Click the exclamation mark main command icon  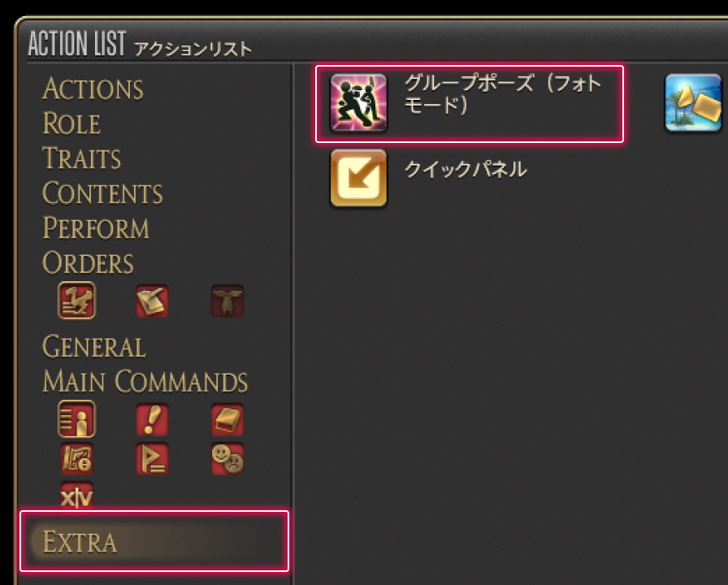152,420
